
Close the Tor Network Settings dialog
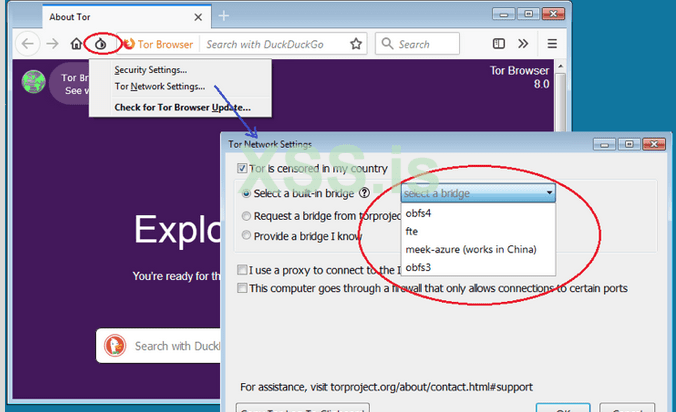(x=654, y=144)
